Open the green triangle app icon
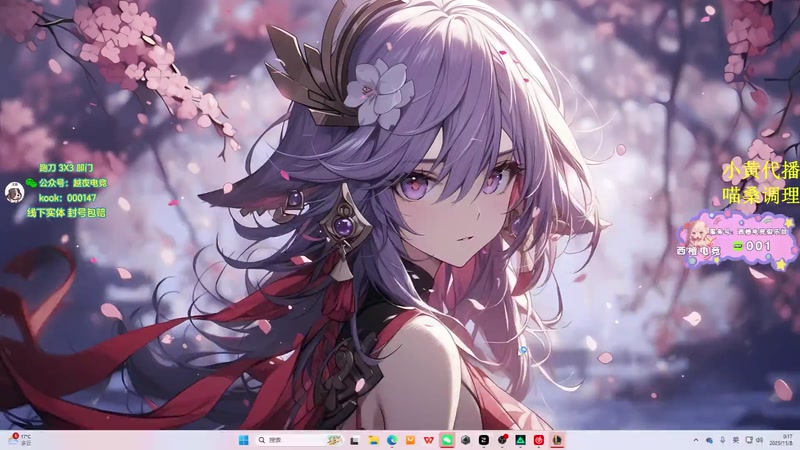This screenshot has width=800, height=450. pyautogui.click(x=520, y=440)
